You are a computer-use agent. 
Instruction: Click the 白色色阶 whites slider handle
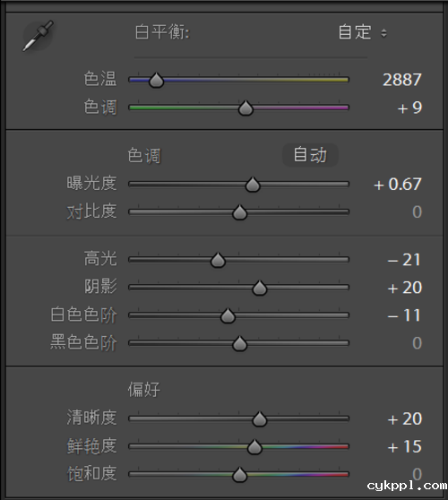tap(228, 315)
